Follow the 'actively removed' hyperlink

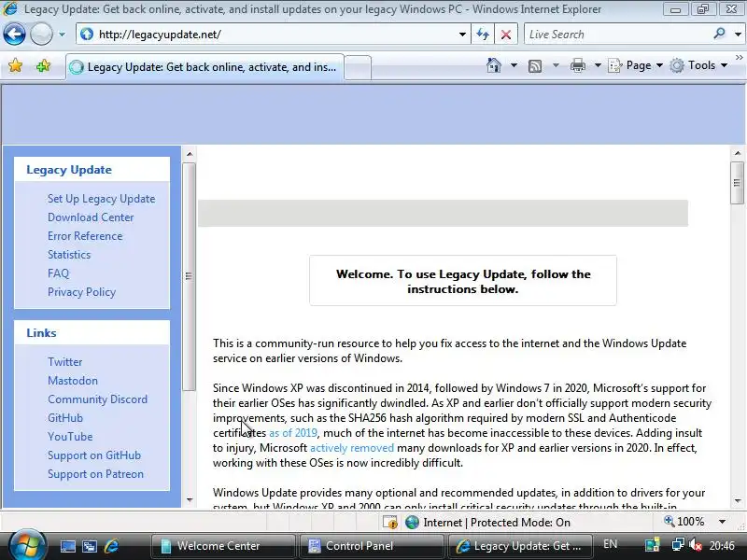352,448
